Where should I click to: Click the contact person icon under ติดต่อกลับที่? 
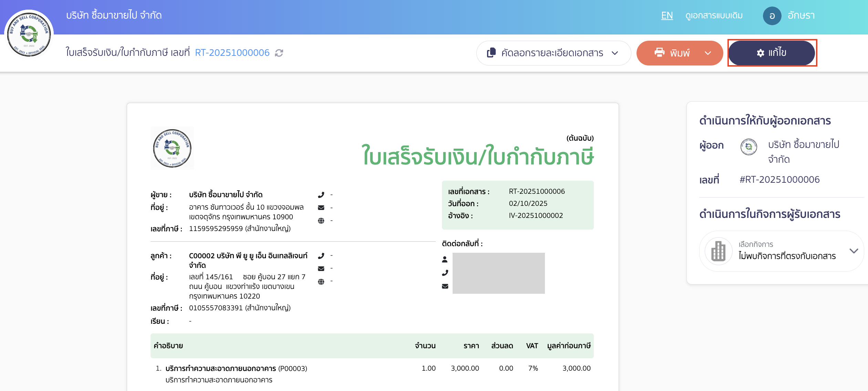point(445,260)
